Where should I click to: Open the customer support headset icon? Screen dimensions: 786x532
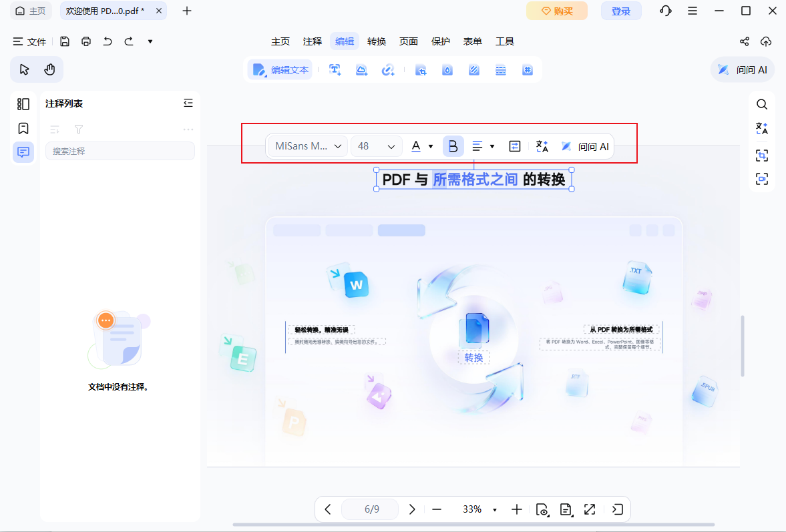666,11
